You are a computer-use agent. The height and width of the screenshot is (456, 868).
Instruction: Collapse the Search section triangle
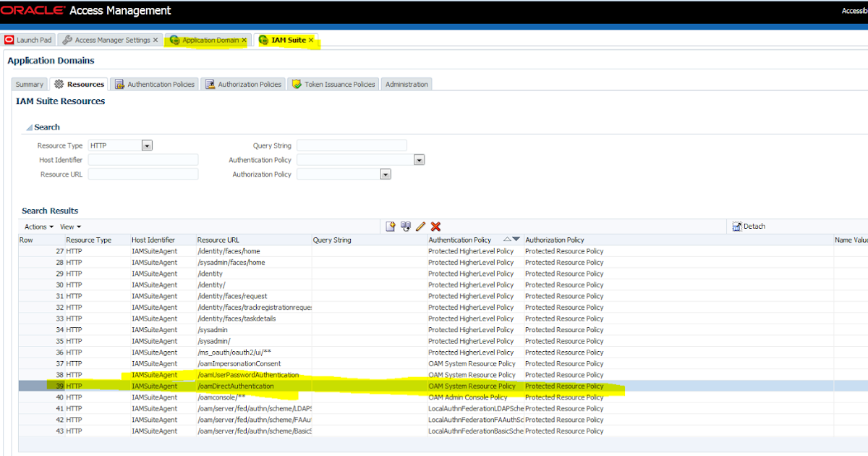tap(29, 128)
